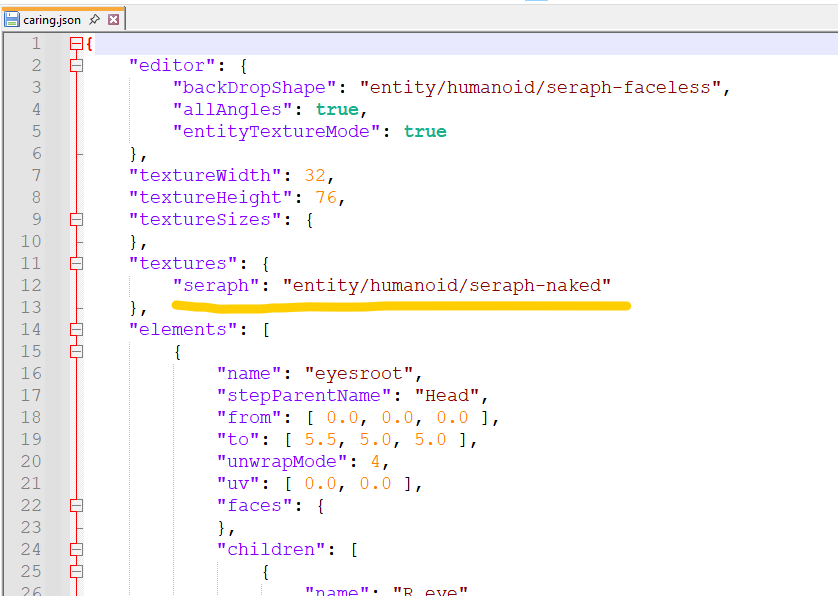Click the save icon on caring.json tab

(12, 19)
